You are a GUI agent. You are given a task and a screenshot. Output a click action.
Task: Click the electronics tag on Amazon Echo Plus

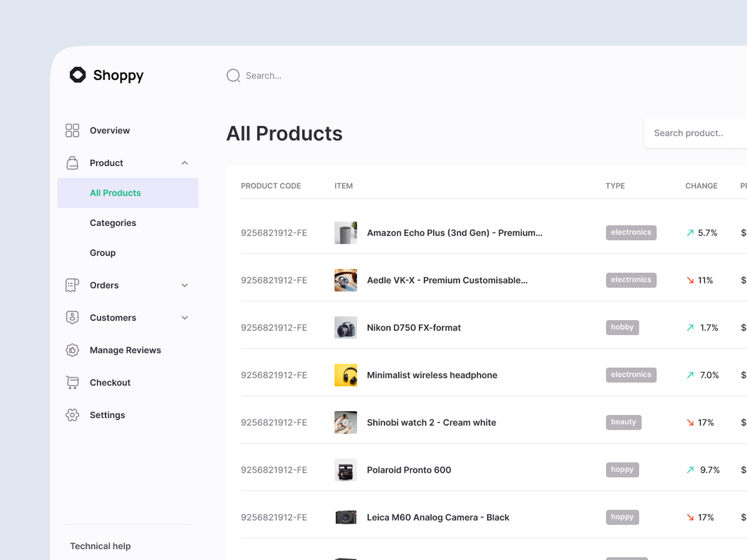click(631, 232)
